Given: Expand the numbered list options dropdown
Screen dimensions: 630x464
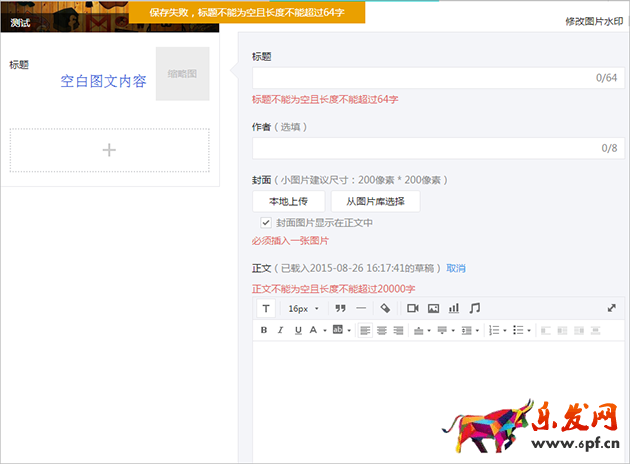Looking at the screenshot, I should (504, 330).
